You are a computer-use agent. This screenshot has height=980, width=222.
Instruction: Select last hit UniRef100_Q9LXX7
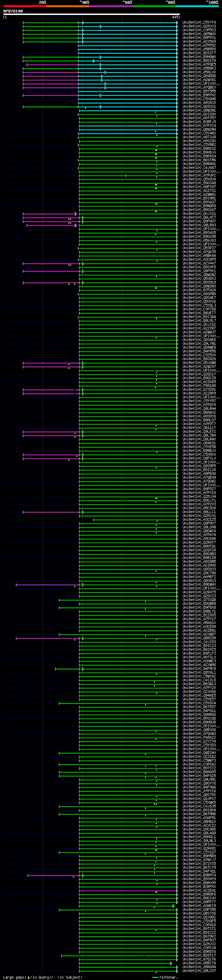(199, 971)
